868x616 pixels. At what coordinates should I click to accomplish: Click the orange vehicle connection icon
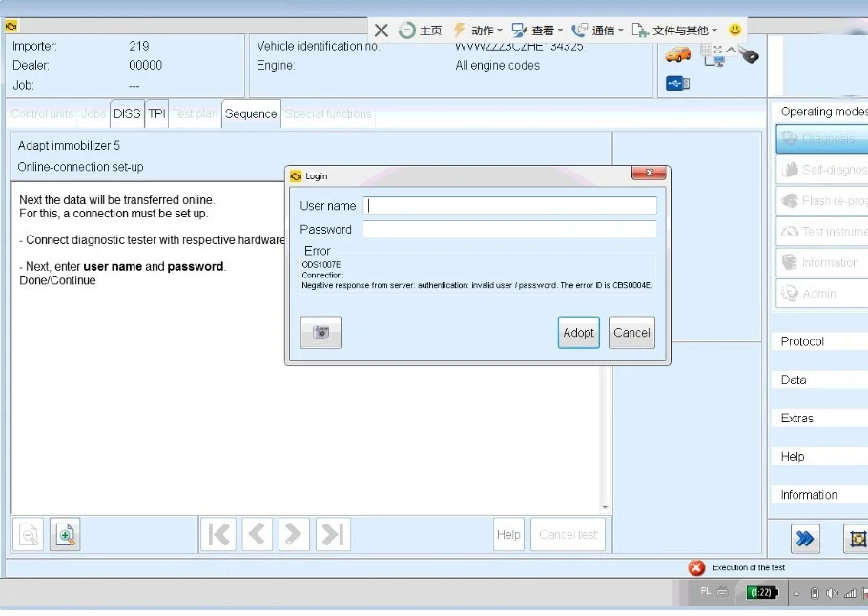point(677,54)
